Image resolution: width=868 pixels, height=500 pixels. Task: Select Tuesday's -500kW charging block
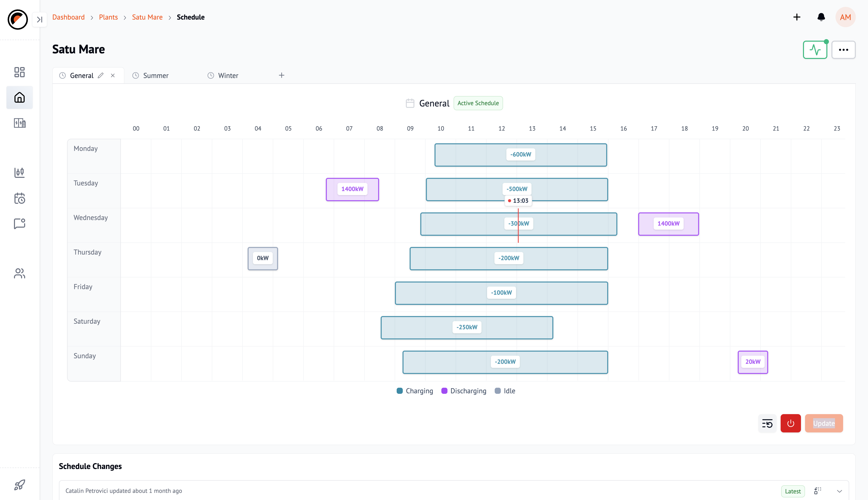(517, 189)
